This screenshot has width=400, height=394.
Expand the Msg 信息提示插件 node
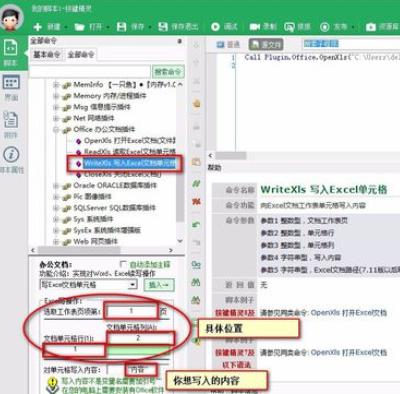point(56,107)
